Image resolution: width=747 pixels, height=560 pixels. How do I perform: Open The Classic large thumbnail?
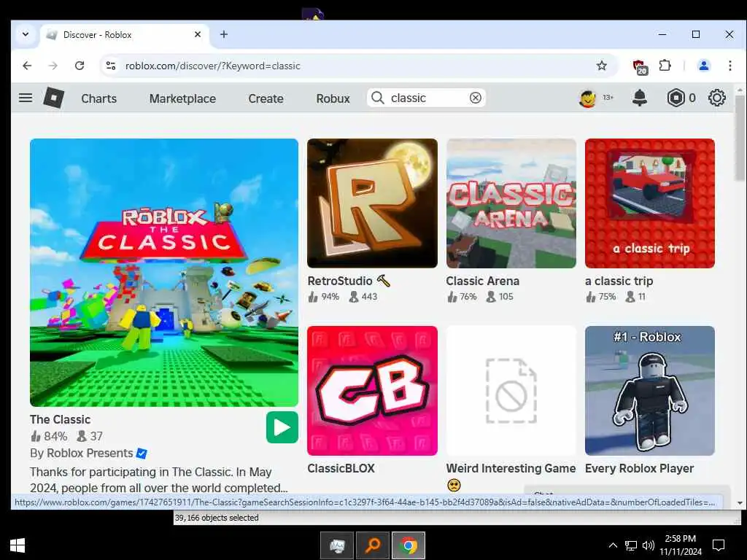pos(164,273)
